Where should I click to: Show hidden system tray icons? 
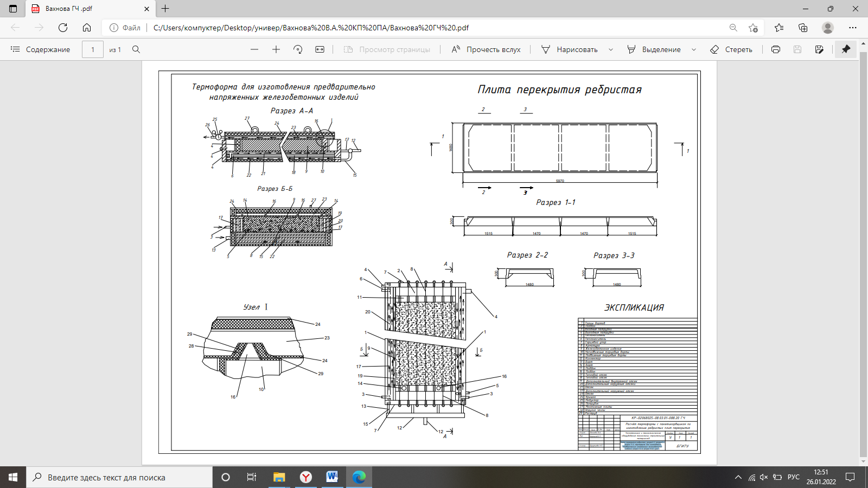coord(738,477)
